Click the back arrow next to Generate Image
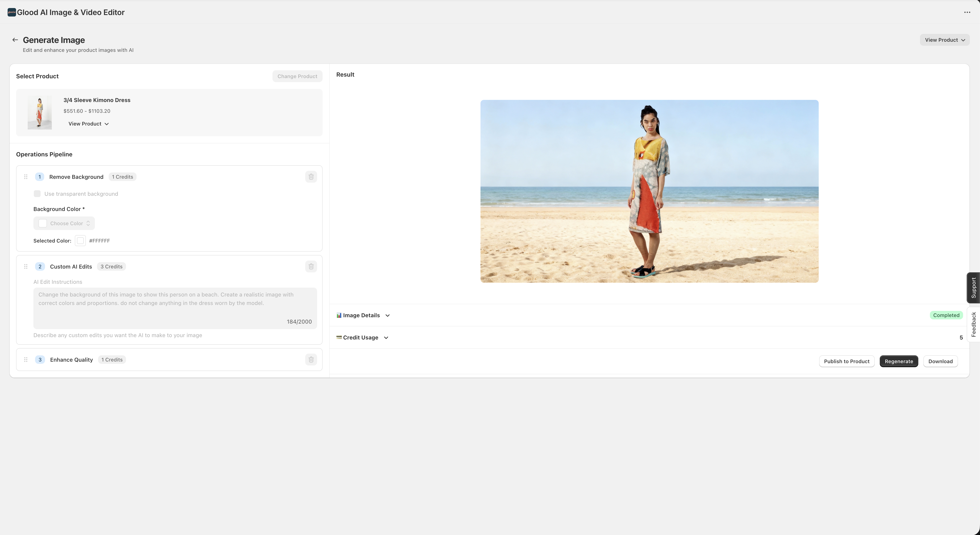Image resolution: width=980 pixels, height=535 pixels. pyautogui.click(x=15, y=40)
